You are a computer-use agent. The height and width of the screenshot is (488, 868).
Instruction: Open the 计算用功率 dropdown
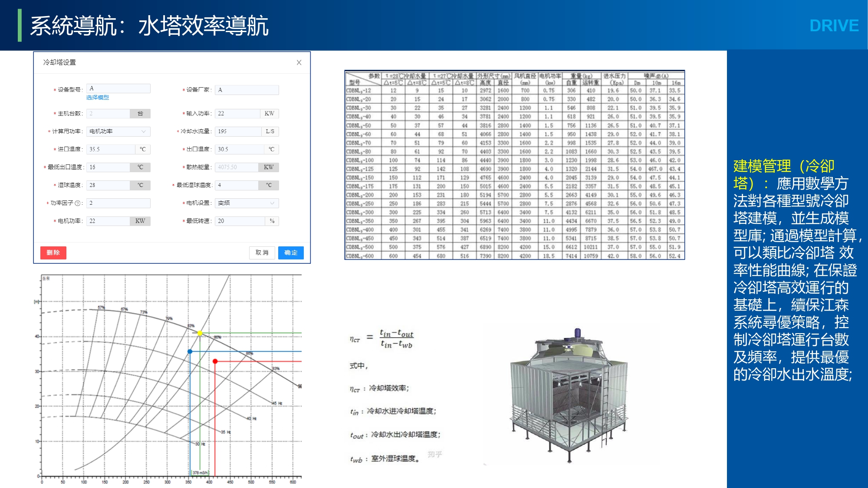[x=118, y=131]
